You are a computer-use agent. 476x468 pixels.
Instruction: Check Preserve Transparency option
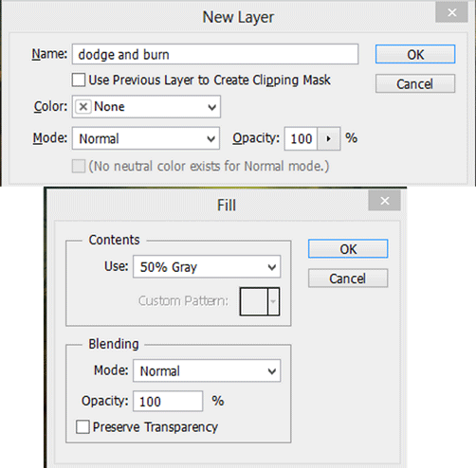coord(82,427)
